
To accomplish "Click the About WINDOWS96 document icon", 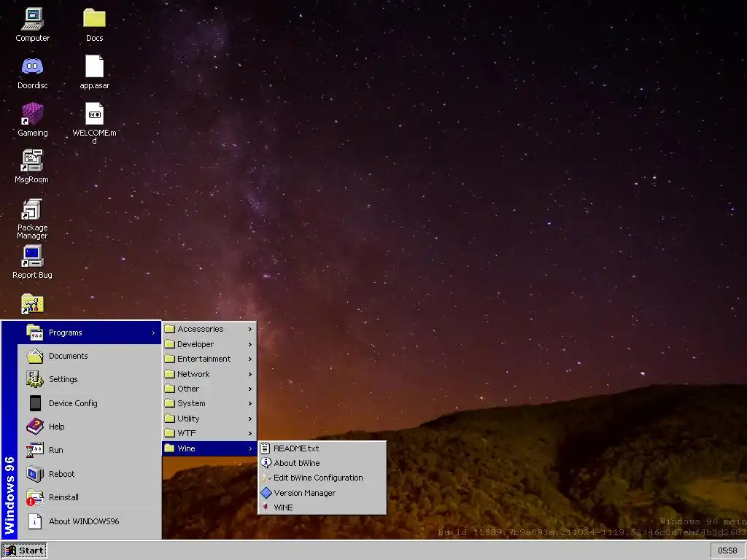I will (x=35, y=521).
